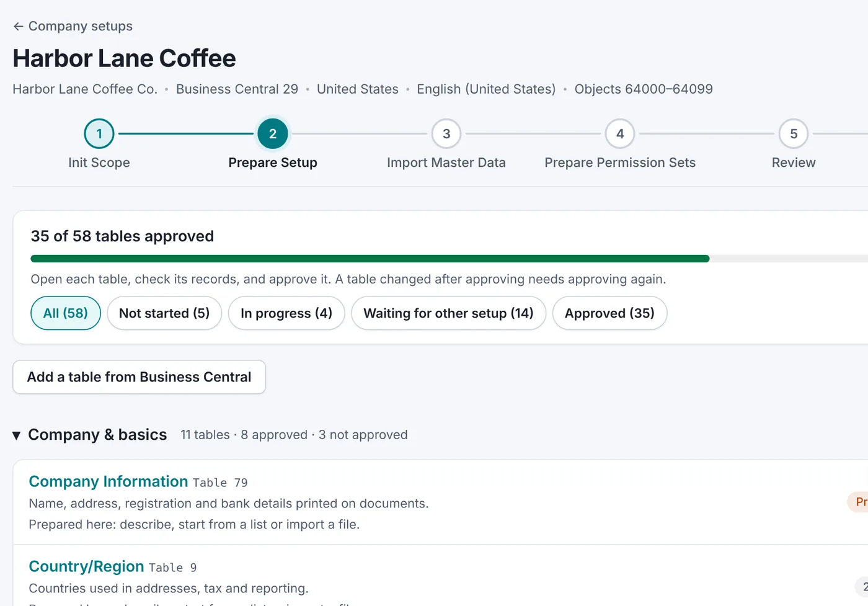Click '11 tables · 8 approved · 3 not approved'
Image resolution: width=868 pixels, height=606 pixels.
tap(294, 435)
